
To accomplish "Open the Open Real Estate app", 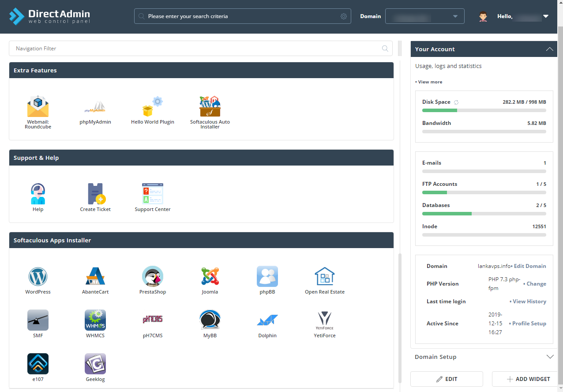I will coord(325,280).
